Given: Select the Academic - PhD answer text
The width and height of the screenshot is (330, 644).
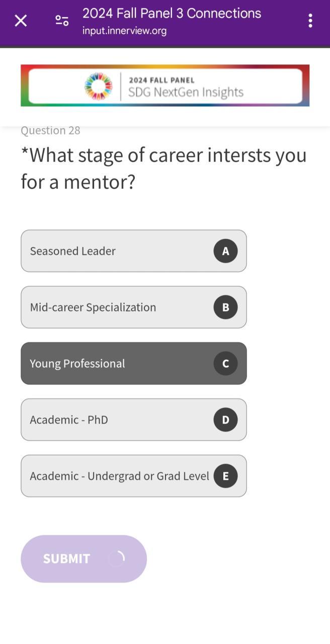Looking at the screenshot, I should point(69,420).
